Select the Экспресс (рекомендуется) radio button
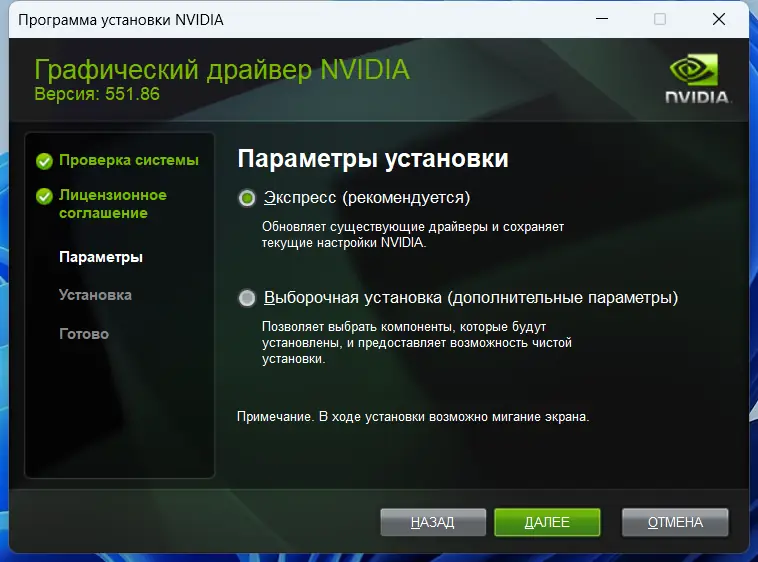The height and width of the screenshot is (562, 758). click(x=247, y=198)
